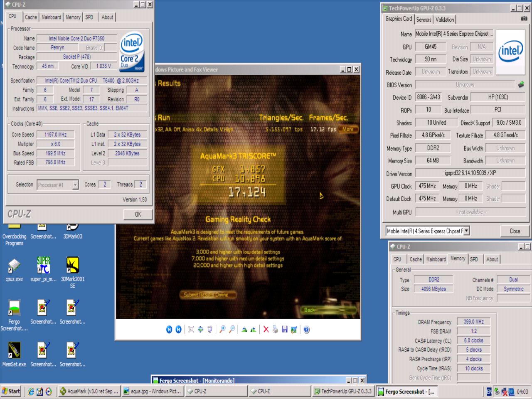Click Driver Version field in GPU-Z

point(470,173)
